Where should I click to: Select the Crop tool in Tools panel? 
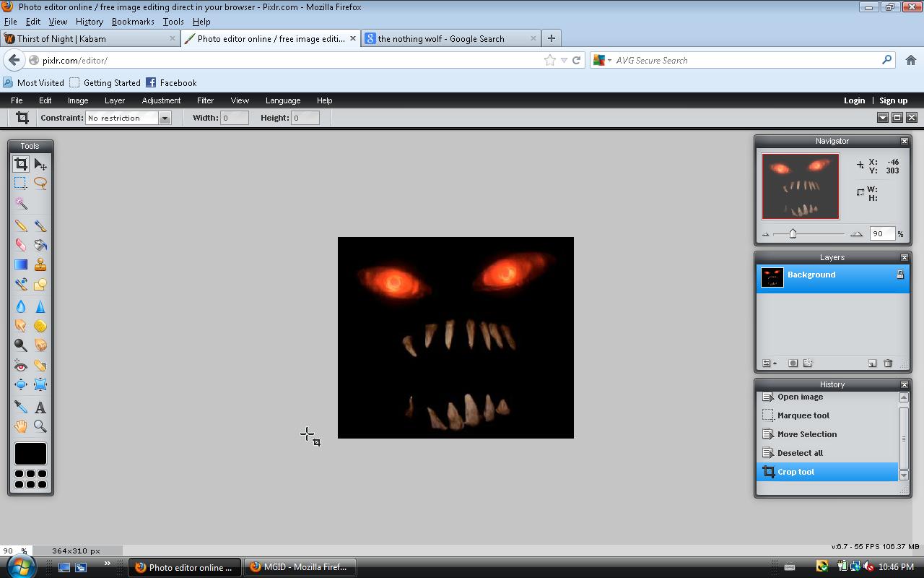point(21,164)
